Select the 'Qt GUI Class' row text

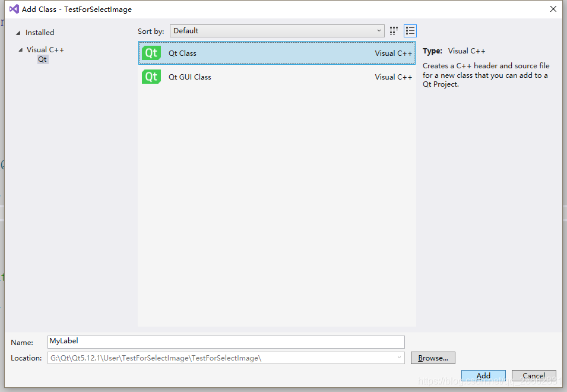pos(190,77)
